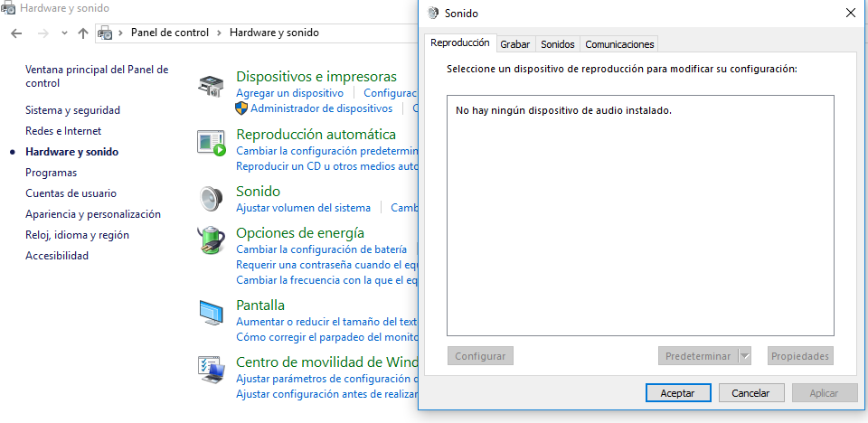Click the Predeterminar button
This screenshot has height=423, width=868.
698,356
